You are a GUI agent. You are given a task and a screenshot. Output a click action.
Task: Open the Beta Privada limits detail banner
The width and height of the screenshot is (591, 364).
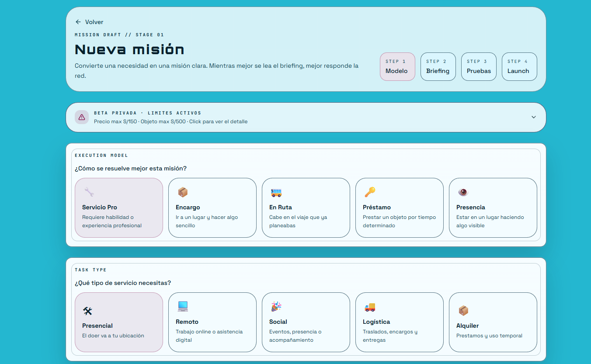point(306,117)
